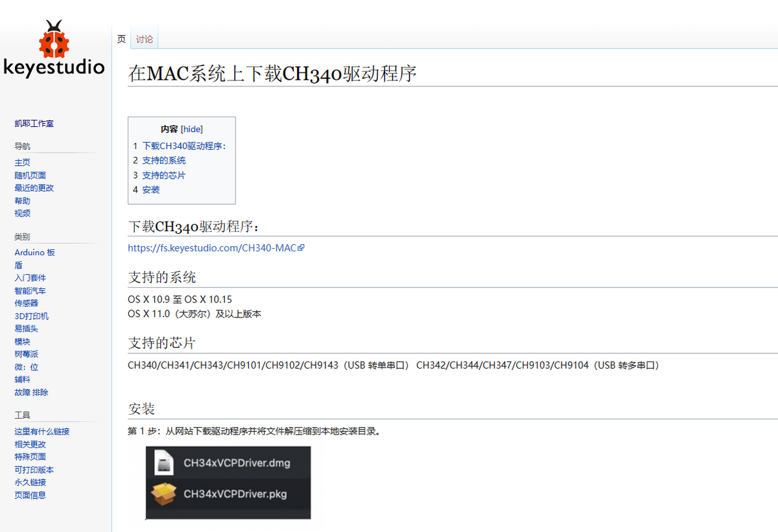Screen dimensions: 778x532
Task: Open 入门套件 category link
Action: (30, 278)
